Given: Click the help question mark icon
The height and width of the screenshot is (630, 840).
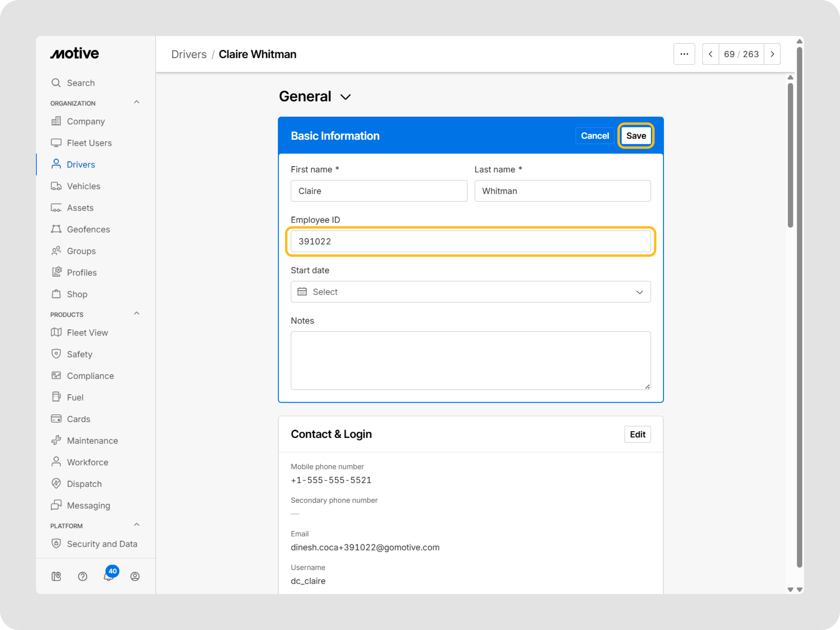Looking at the screenshot, I should pos(82,577).
